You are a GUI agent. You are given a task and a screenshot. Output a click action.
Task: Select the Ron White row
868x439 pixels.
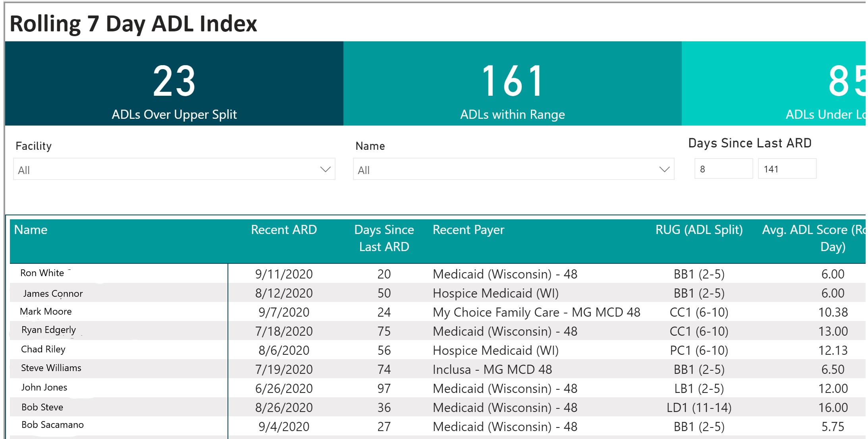[x=42, y=273]
